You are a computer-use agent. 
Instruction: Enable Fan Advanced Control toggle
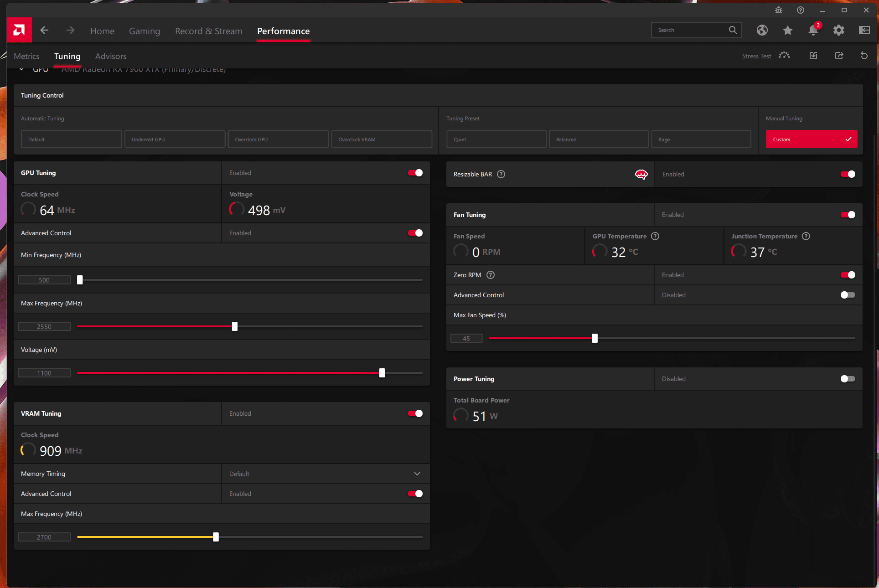848,295
